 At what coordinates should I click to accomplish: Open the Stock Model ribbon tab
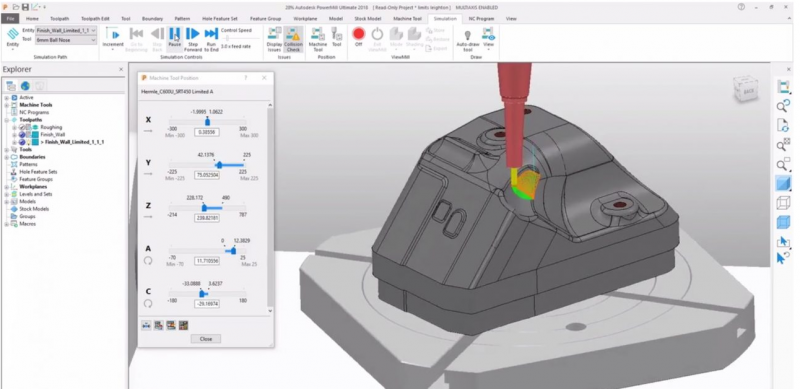[x=369, y=18]
